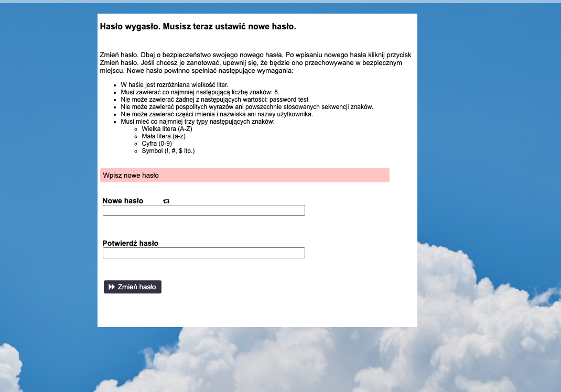Click the Hasło wygasło heading
Viewport: 561px width, 392px height.
pos(198,27)
